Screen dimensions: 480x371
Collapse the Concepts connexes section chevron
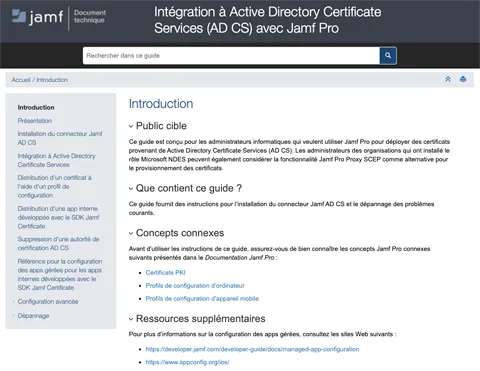pos(131,233)
